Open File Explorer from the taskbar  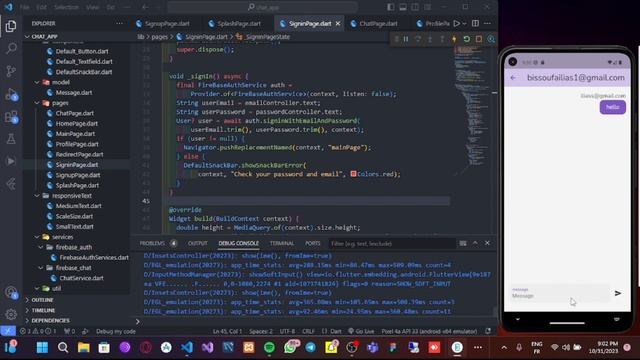[x=84, y=347]
